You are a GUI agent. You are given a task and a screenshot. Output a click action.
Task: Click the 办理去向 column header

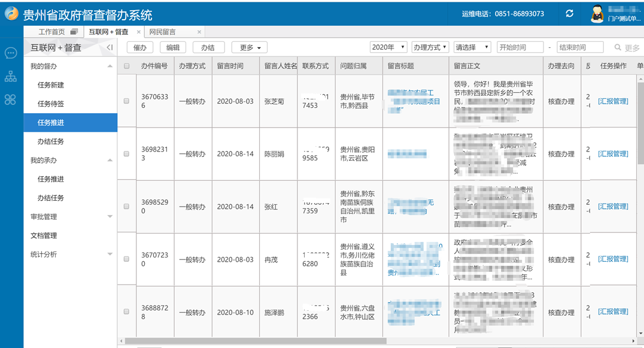pos(561,66)
